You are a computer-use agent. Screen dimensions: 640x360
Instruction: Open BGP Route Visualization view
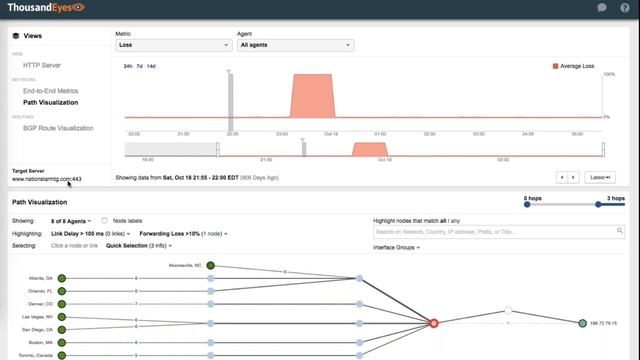[58, 128]
